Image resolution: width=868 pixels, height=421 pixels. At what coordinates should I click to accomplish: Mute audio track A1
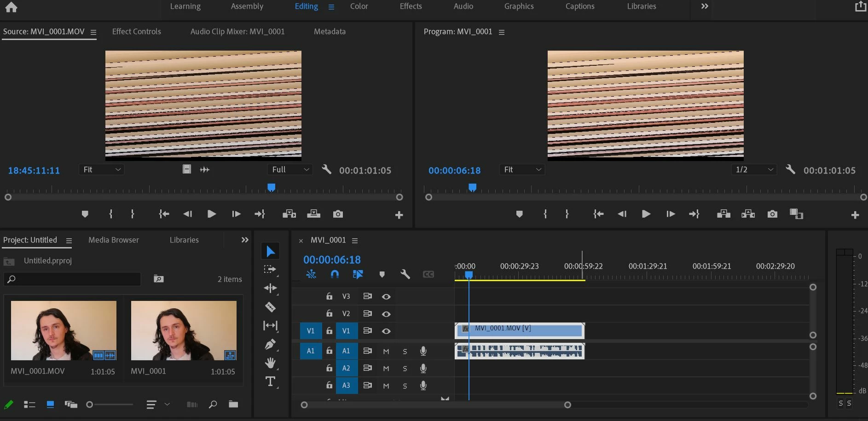(x=386, y=351)
